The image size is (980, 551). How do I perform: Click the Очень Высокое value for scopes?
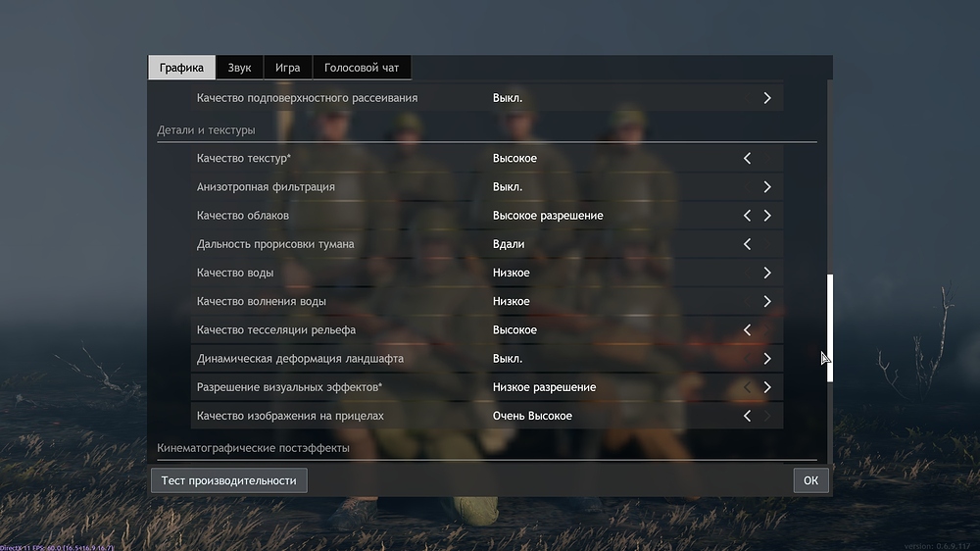point(532,416)
